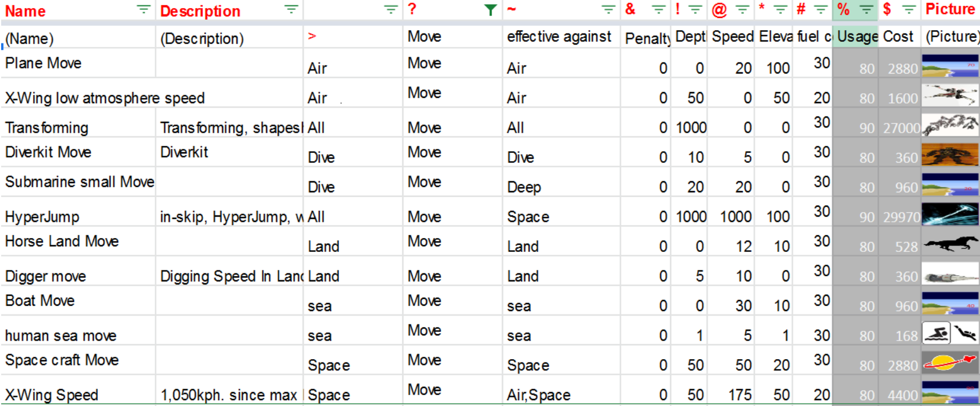Image resolution: width=980 pixels, height=406 pixels.
Task: Select the HyperJump cost cell 29970
Action: pos(900,217)
